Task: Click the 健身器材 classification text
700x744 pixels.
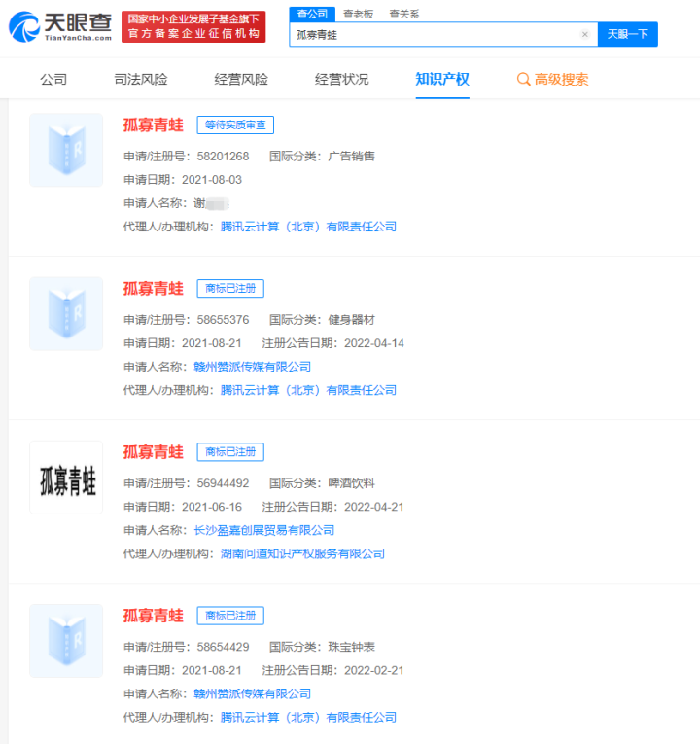Action: pyautogui.click(x=351, y=320)
